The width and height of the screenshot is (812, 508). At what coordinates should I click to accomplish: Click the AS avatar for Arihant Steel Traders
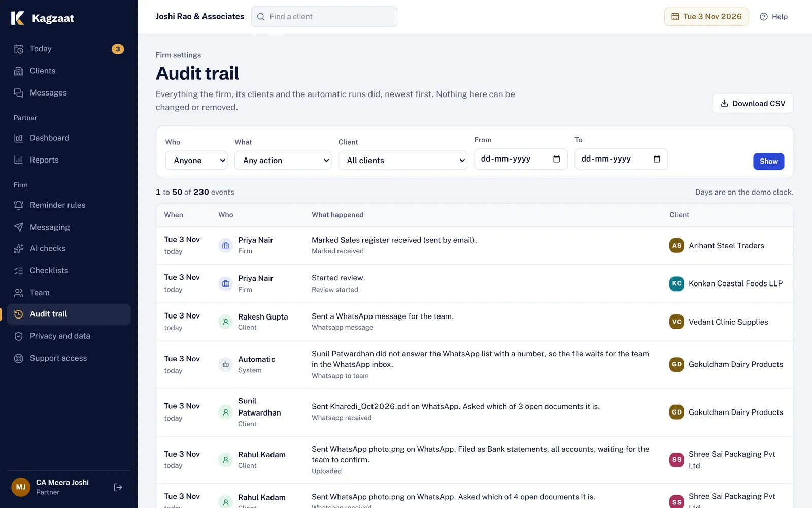point(676,245)
